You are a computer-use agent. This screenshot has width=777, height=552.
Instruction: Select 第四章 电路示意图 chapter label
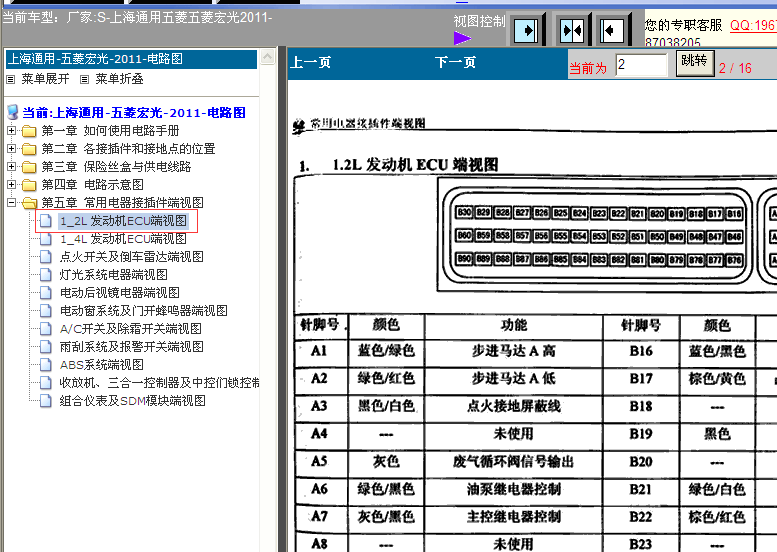[x=93, y=185]
